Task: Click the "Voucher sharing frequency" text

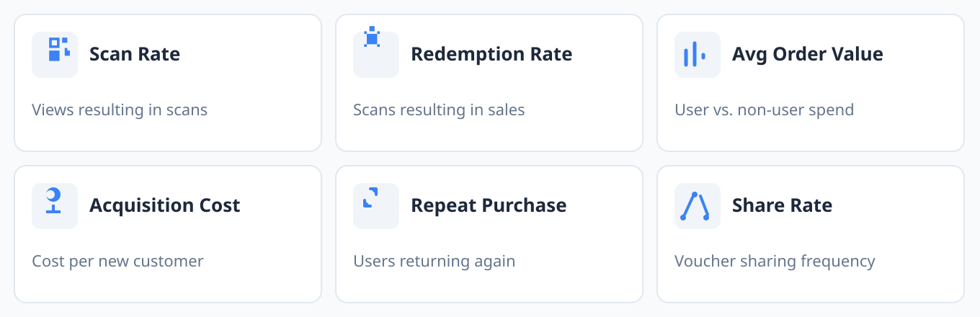Action: point(775,262)
